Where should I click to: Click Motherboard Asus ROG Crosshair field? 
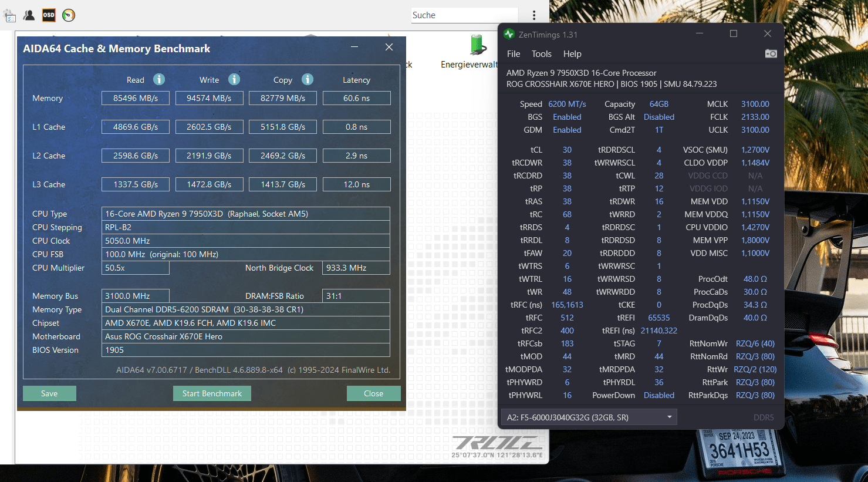[x=245, y=336]
